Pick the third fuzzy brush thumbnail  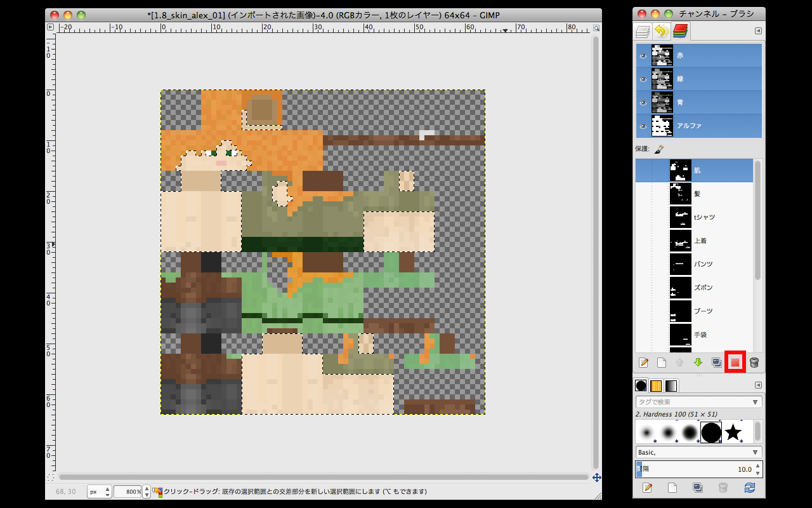coord(690,432)
